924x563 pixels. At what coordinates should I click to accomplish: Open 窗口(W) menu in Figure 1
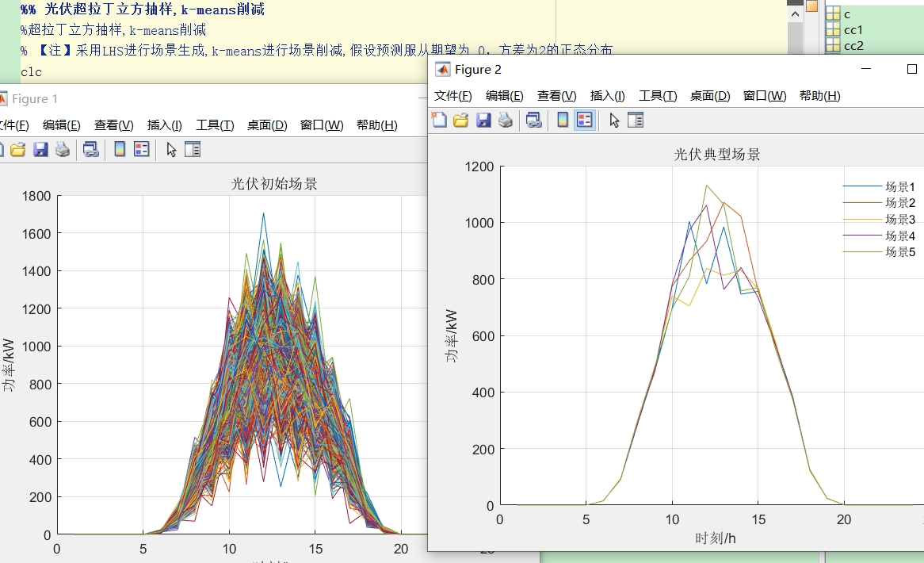(322, 125)
